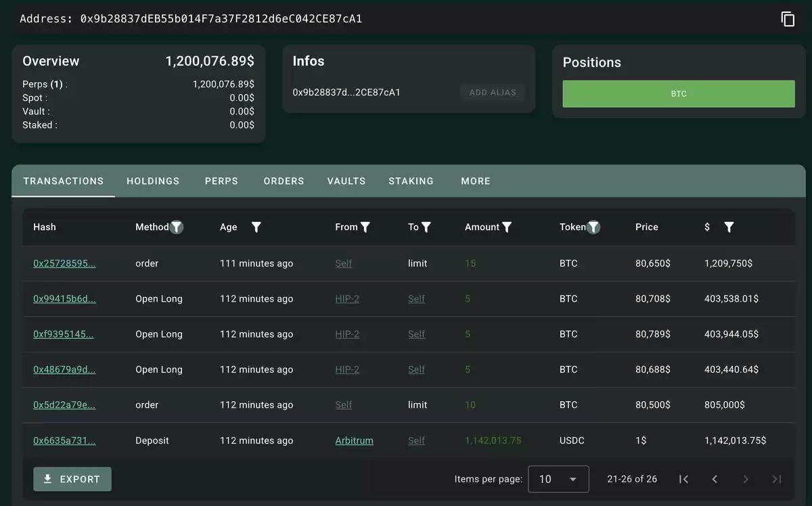Screen dimensions: 812x506
Task: Click HIP-2 link in 0xf9395145 row
Action: (347, 334)
